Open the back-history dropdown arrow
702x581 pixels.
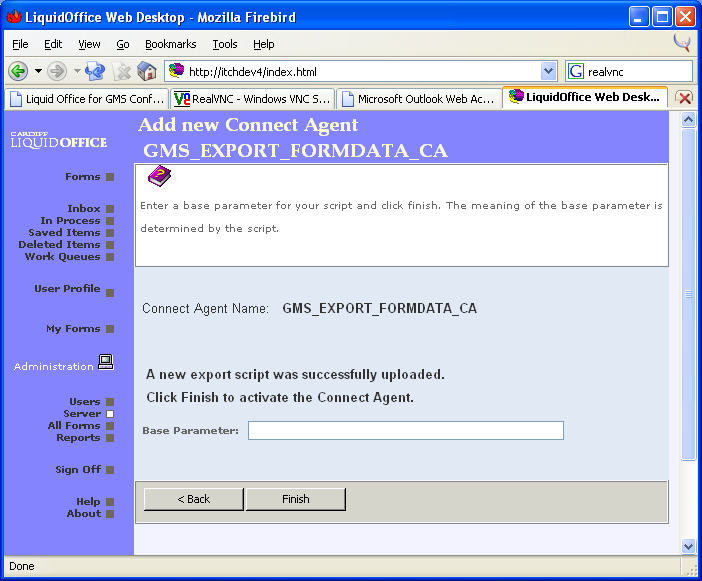(x=38, y=71)
